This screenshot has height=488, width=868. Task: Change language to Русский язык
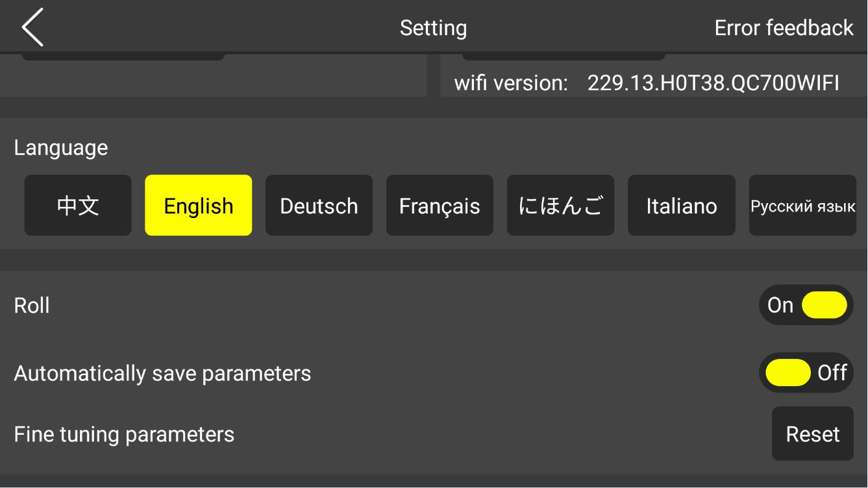(x=802, y=205)
